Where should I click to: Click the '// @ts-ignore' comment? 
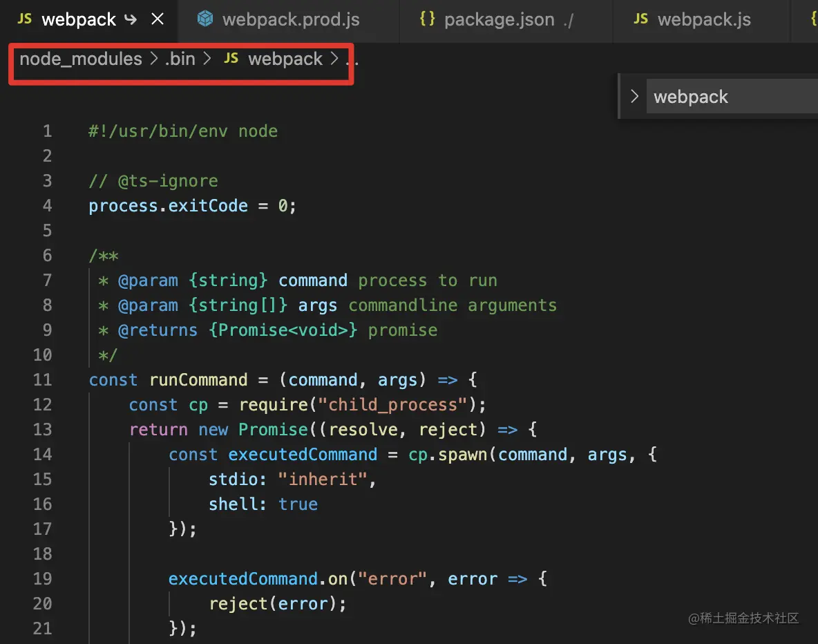coord(153,181)
